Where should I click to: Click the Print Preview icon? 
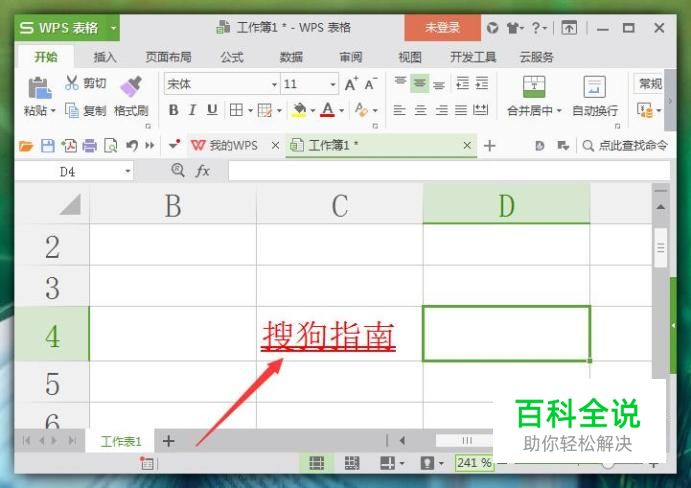[x=111, y=145]
